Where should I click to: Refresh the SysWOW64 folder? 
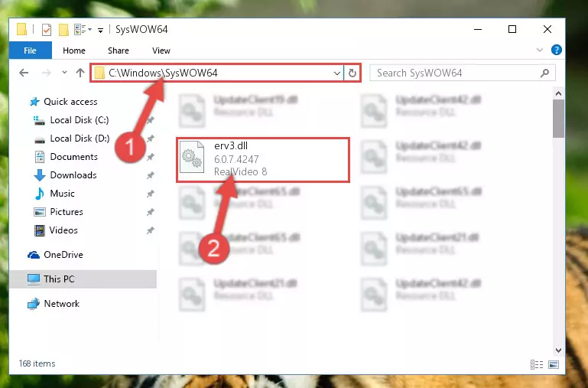(x=352, y=73)
